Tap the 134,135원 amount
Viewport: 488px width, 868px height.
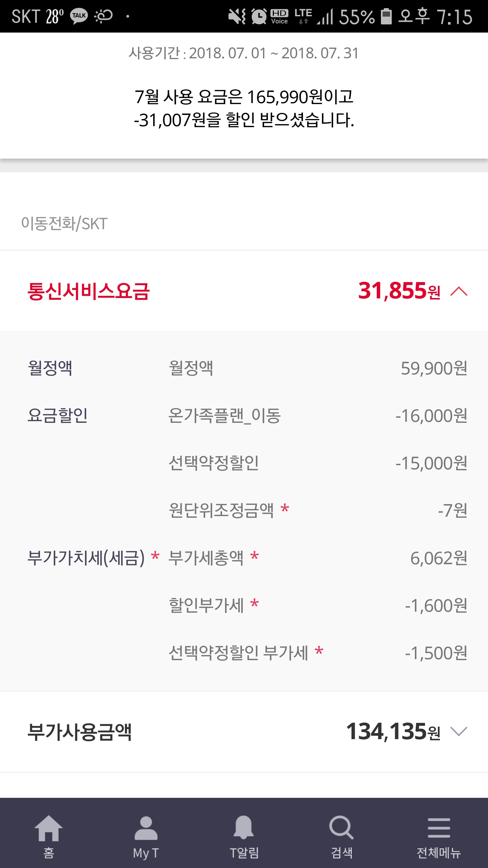(x=393, y=731)
